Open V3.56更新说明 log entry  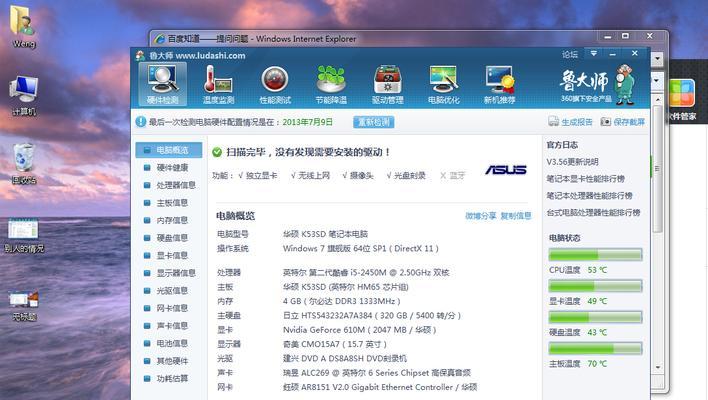572,162
